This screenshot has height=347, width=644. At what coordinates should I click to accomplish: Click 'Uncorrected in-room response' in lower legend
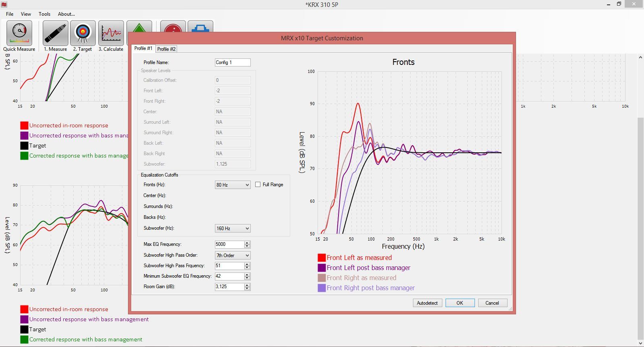pos(69,309)
